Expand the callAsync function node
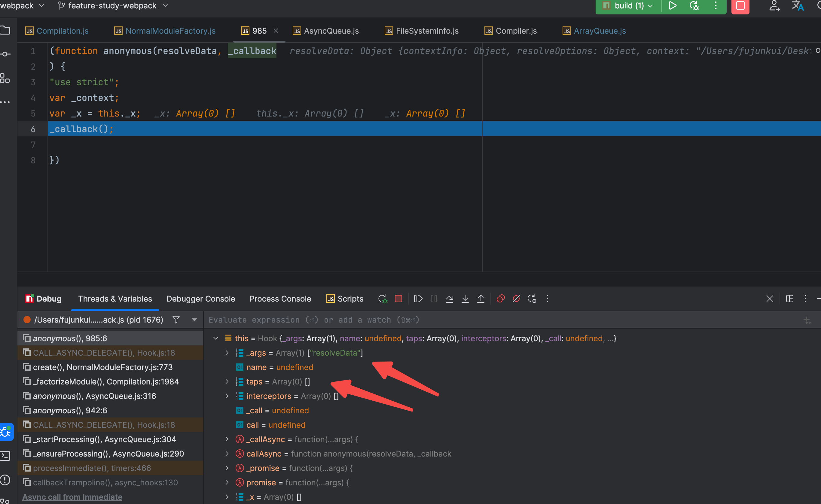 pyautogui.click(x=227, y=454)
